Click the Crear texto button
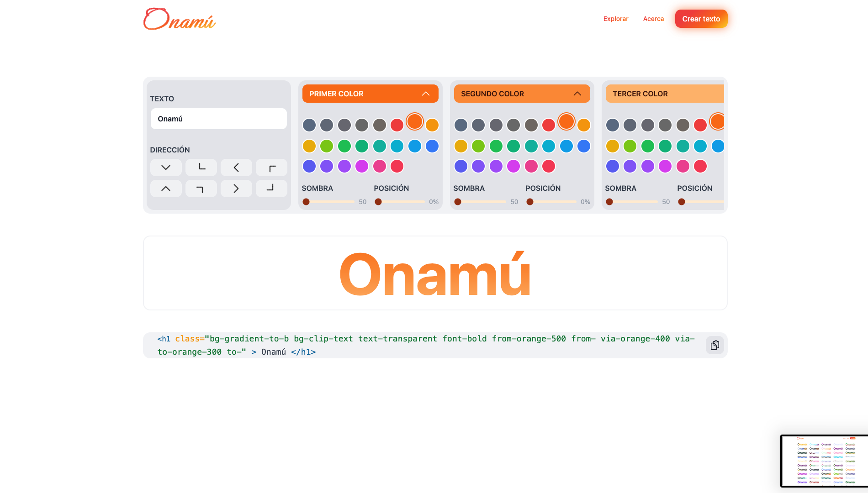 tap(701, 19)
